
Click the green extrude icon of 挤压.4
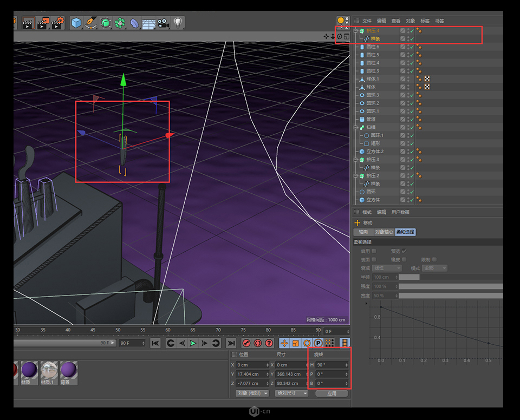tap(361, 31)
